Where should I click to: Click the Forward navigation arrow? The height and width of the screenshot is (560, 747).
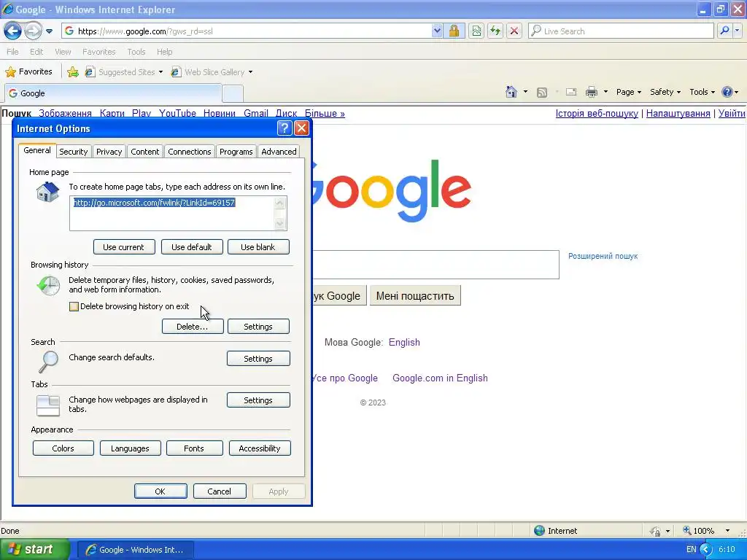coord(33,31)
